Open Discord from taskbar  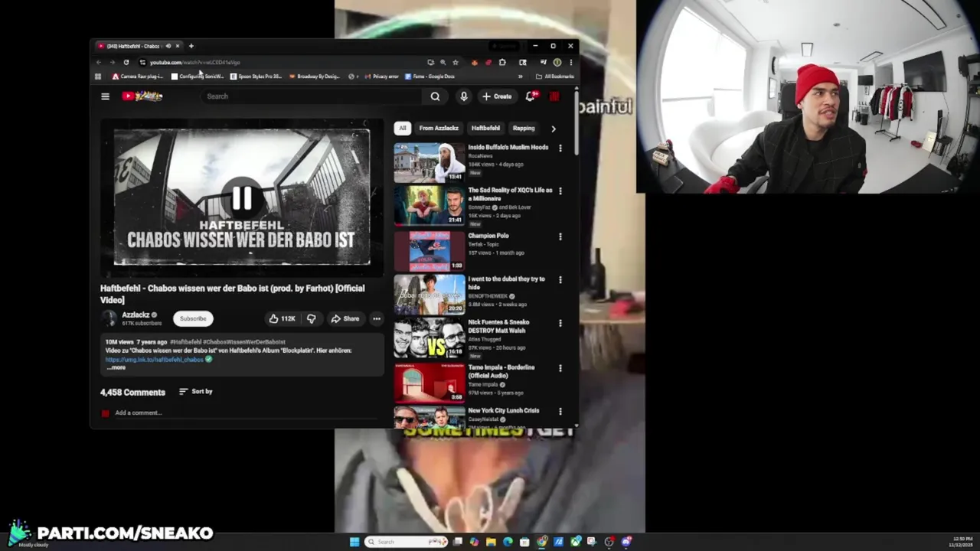coord(626,542)
